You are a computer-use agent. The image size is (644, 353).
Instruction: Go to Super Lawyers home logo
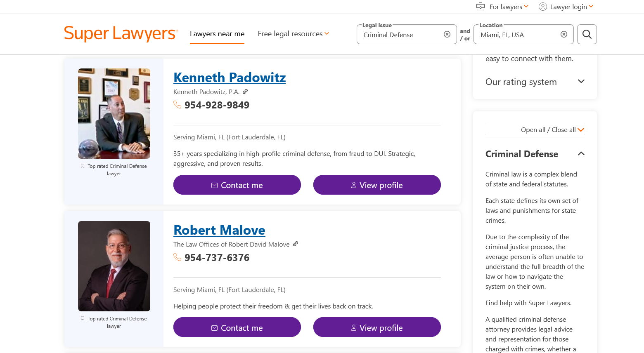tap(121, 34)
